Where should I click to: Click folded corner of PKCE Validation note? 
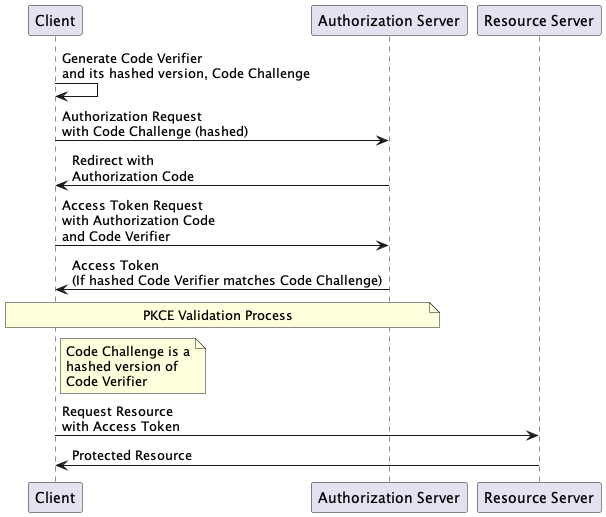pyautogui.click(x=435, y=307)
